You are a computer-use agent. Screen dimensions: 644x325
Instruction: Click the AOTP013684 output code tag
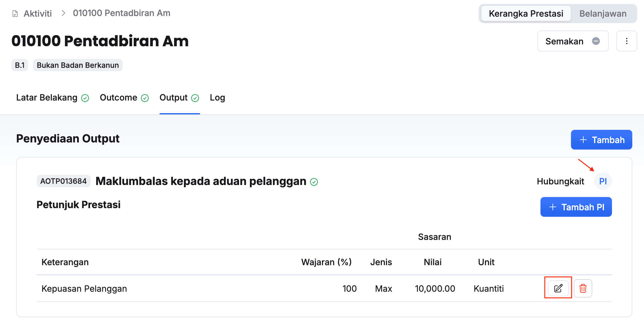click(63, 181)
